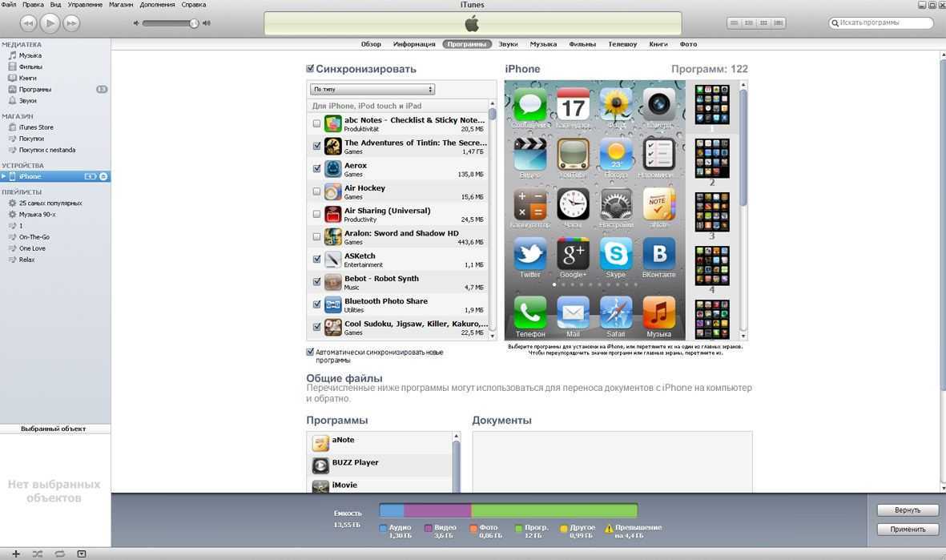
Task: Uncheck The Adventures of Tintin checkbox
Action: click(x=316, y=146)
